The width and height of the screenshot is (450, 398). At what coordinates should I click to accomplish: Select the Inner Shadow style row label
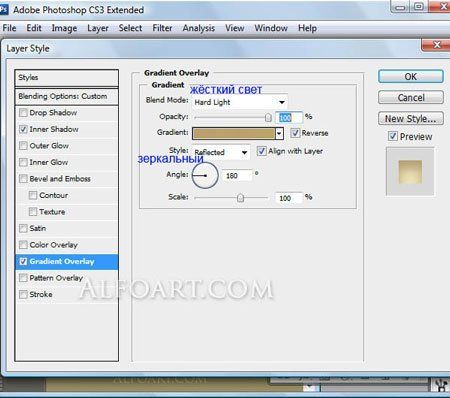[x=54, y=129]
